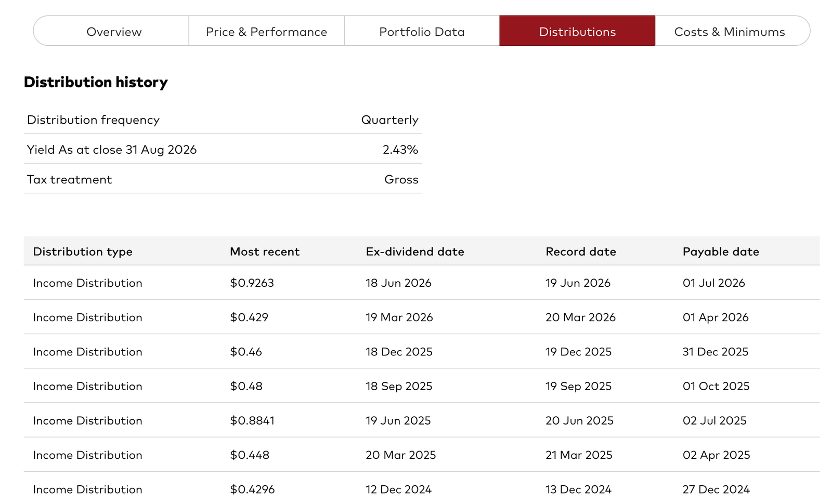This screenshot has height=504, width=832.
Task: Click the $0.48 distribution amount
Action: click(246, 386)
